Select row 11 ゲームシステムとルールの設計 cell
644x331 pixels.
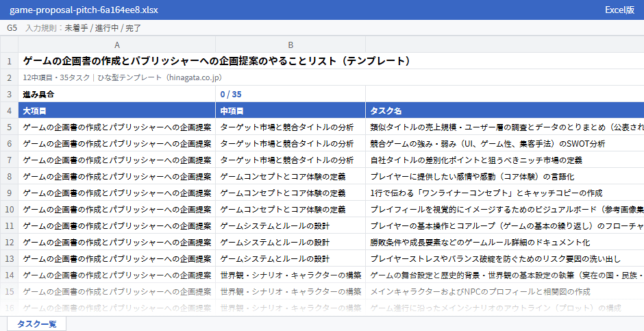[290, 225]
